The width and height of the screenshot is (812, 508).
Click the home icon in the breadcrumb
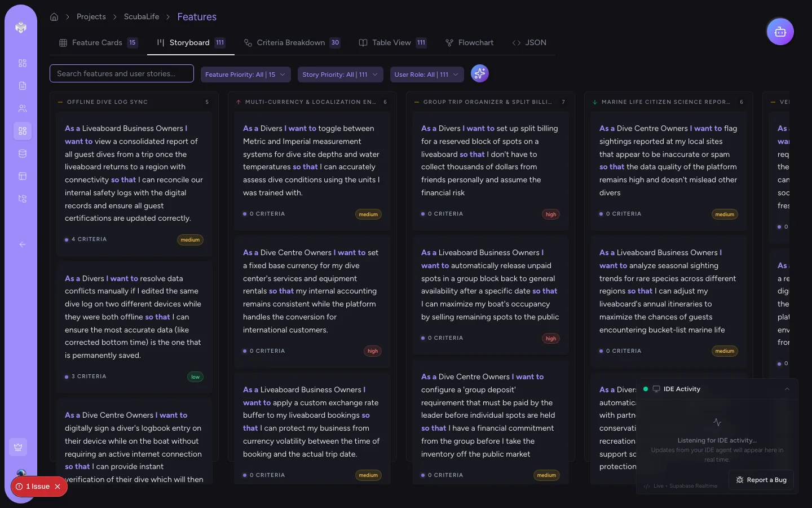click(x=54, y=17)
